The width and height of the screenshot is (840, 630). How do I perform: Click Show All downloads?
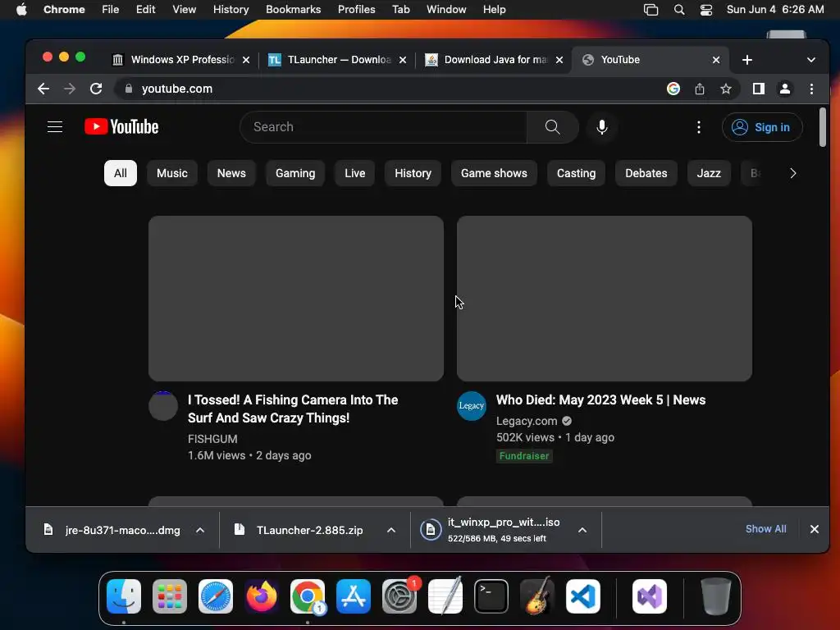(x=765, y=529)
